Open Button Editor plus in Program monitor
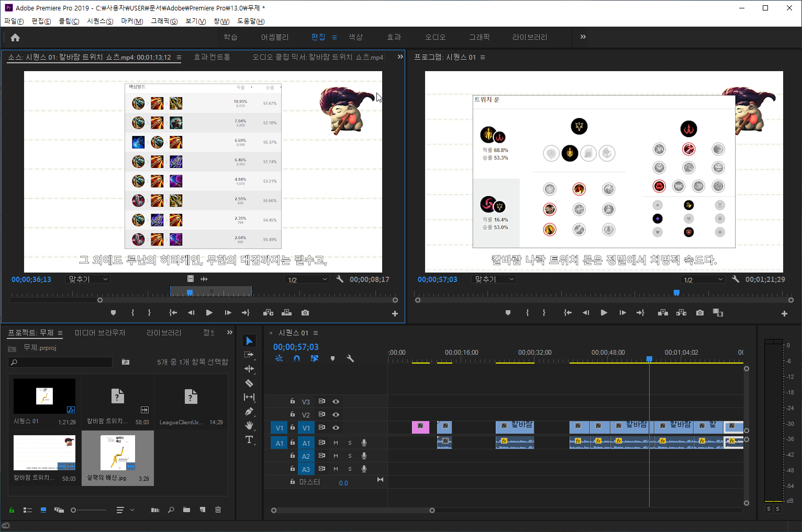The width and height of the screenshot is (802, 532). pyautogui.click(x=784, y=313)
